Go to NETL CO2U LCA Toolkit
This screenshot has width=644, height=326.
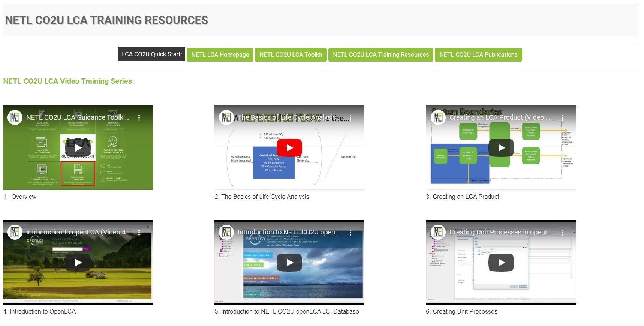291,54
